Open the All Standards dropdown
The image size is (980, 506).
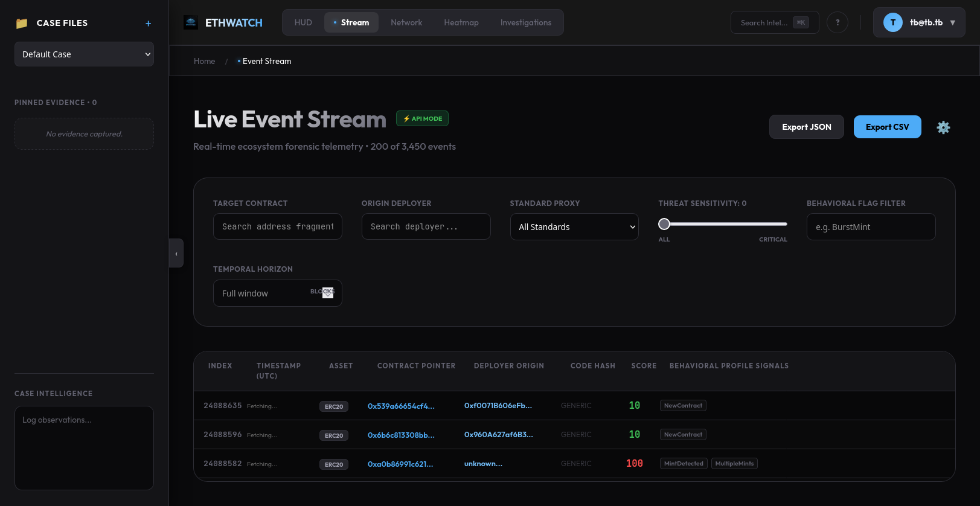click(574, 227)
